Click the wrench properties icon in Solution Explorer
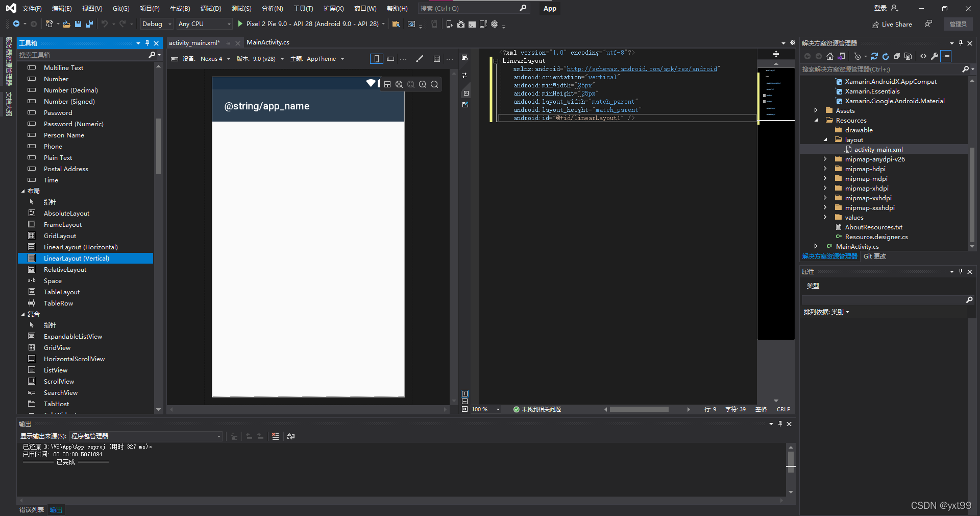Image resolution: width=980 pixels, height=516 pixels. click(934, 56)
